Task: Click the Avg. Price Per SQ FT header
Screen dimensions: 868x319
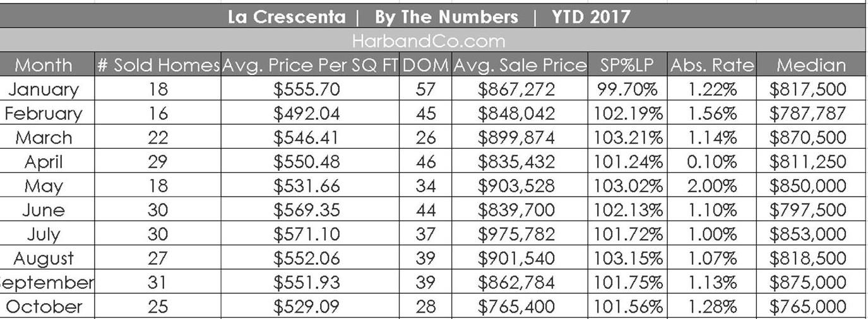Action: [310, 65]
